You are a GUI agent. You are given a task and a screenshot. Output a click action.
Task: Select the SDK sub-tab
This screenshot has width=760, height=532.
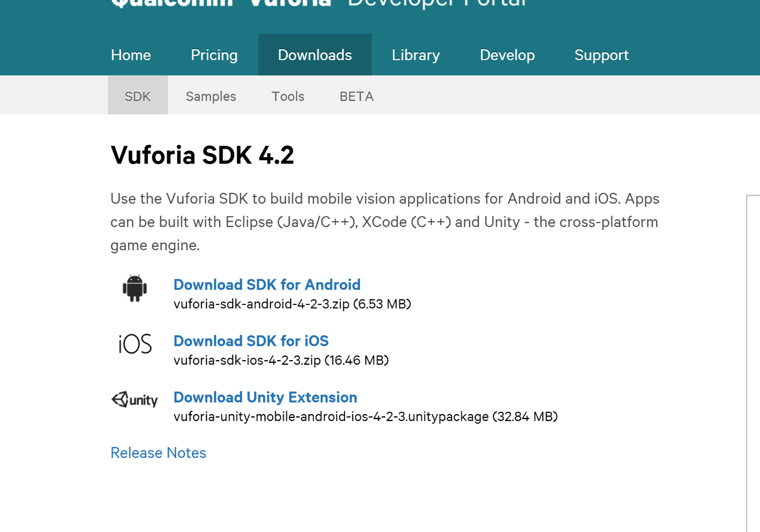point(138,95)
